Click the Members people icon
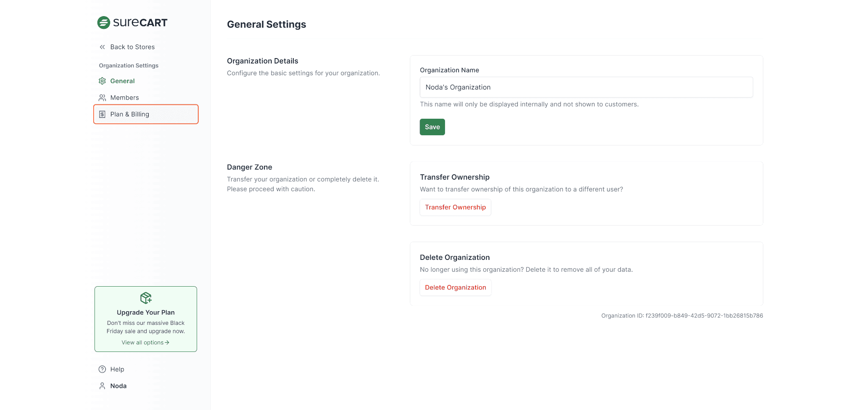Image resolution: width=868 pixels, height=410 pixels. pos(102,98)
